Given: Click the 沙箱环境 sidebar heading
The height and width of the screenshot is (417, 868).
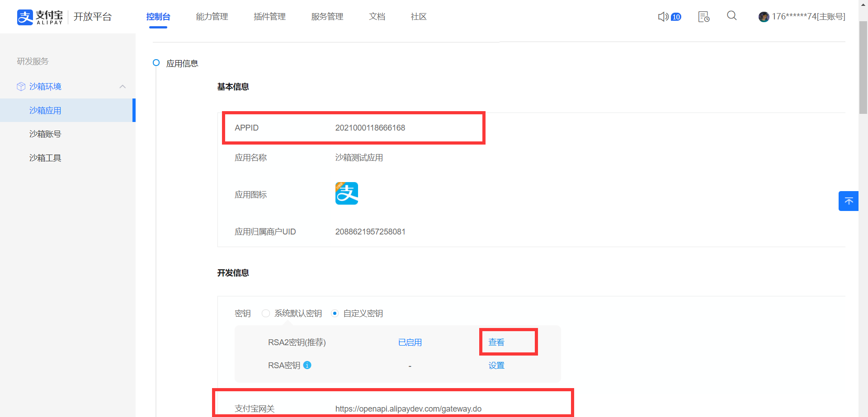Looking at the screenshot, I should (45, 86).
